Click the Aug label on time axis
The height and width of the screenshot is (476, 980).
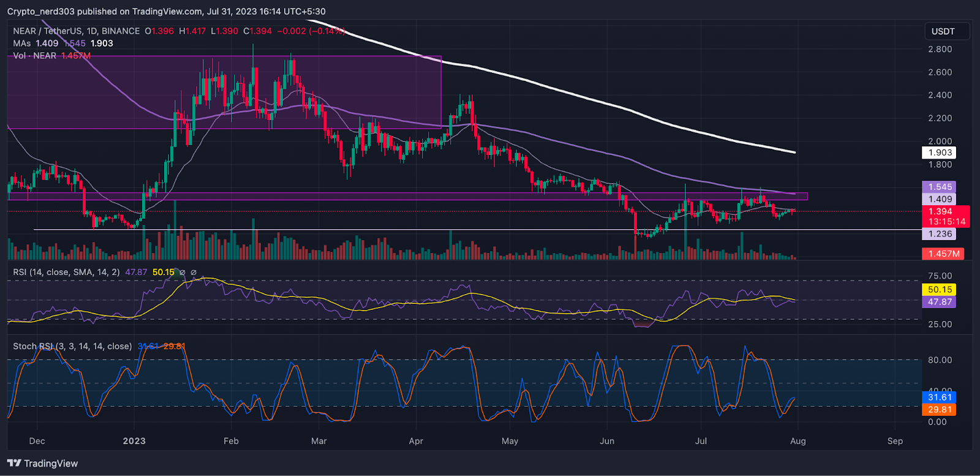pyautogui.click(x=798, y=441)
